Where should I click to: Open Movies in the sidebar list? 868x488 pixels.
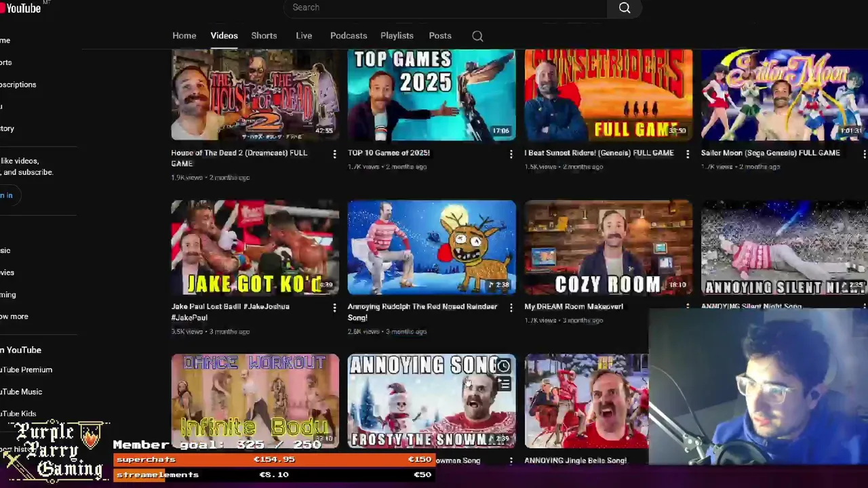pyautogui.click(x=7, y=272)
